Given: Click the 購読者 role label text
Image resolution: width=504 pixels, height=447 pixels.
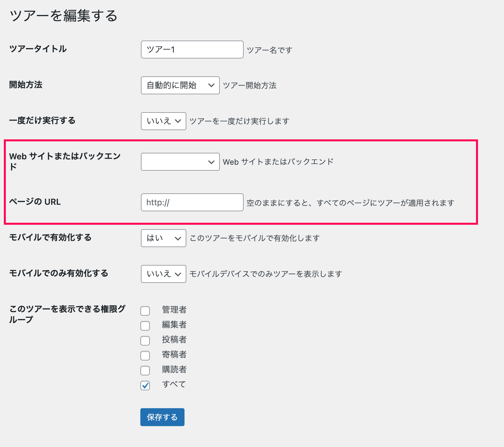Looking at the screenshot, I should [174, 369].
